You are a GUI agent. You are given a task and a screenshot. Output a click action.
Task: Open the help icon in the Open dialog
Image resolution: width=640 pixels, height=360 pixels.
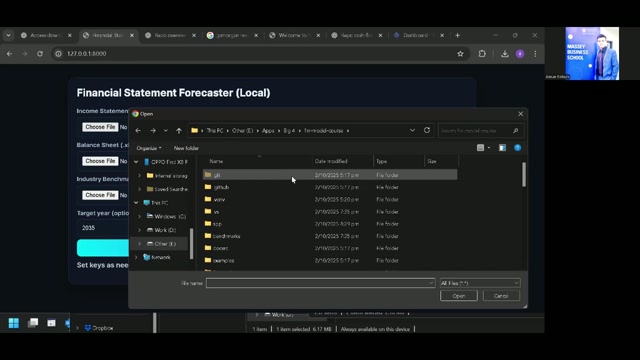(x=518, y=148)
